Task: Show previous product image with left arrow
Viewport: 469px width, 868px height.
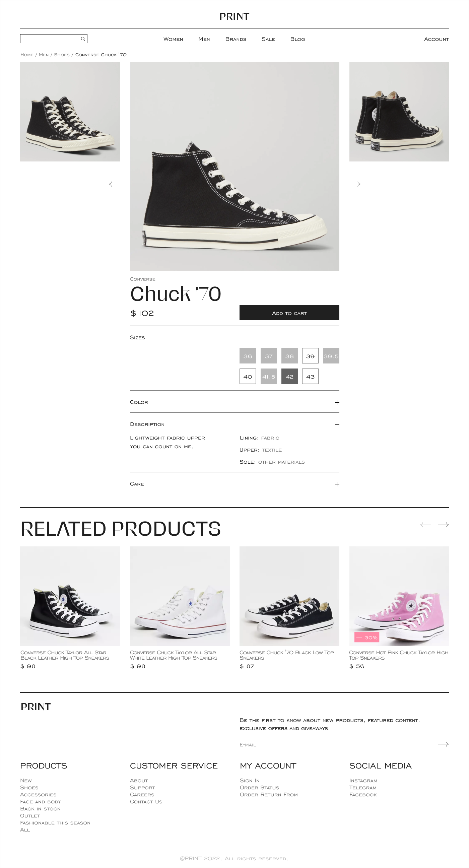Action: 114,184
